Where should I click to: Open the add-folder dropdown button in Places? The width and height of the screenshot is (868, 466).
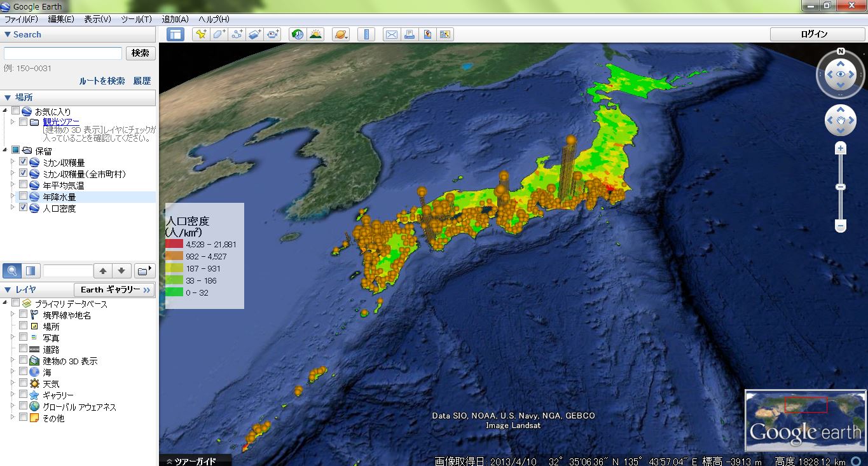(145, 271)
